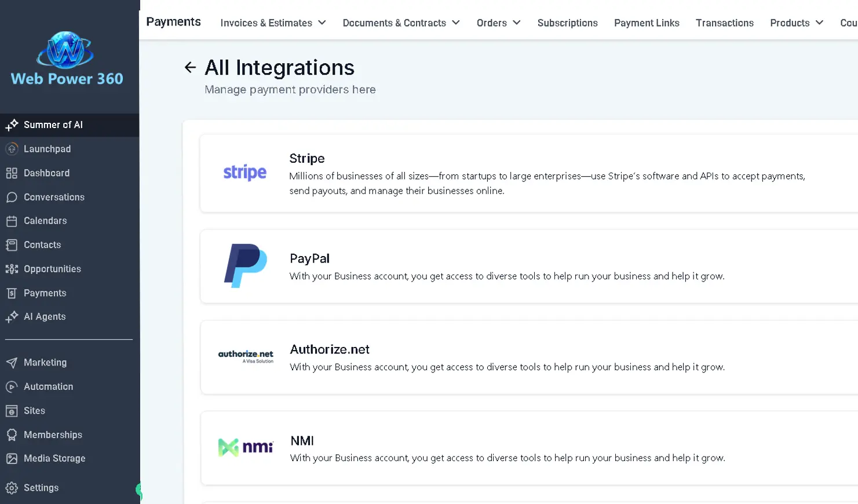The image size is (858, 504).
Task: Expand the Documents & Contracts chevron
Action: click(456, 23)
